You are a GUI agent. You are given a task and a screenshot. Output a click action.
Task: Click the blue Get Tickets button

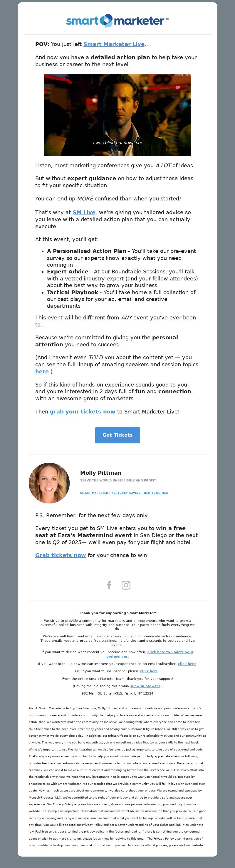click(x=117, y=435)
